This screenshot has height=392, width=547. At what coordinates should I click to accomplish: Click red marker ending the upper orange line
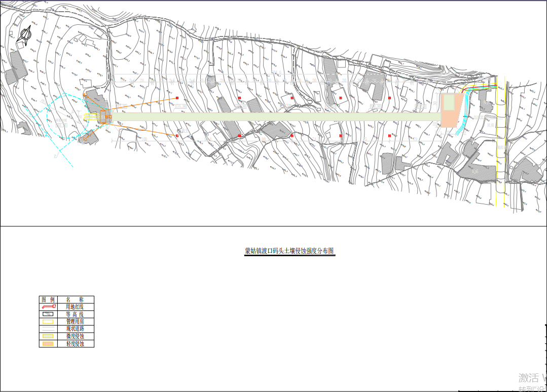pyautogui.click(x=177, y=98)
